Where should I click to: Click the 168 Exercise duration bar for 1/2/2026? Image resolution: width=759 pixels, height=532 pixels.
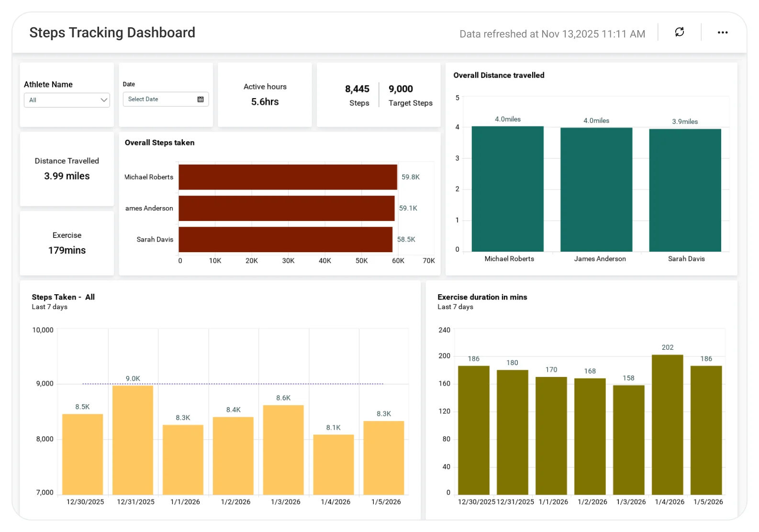(x=590, y=437)
